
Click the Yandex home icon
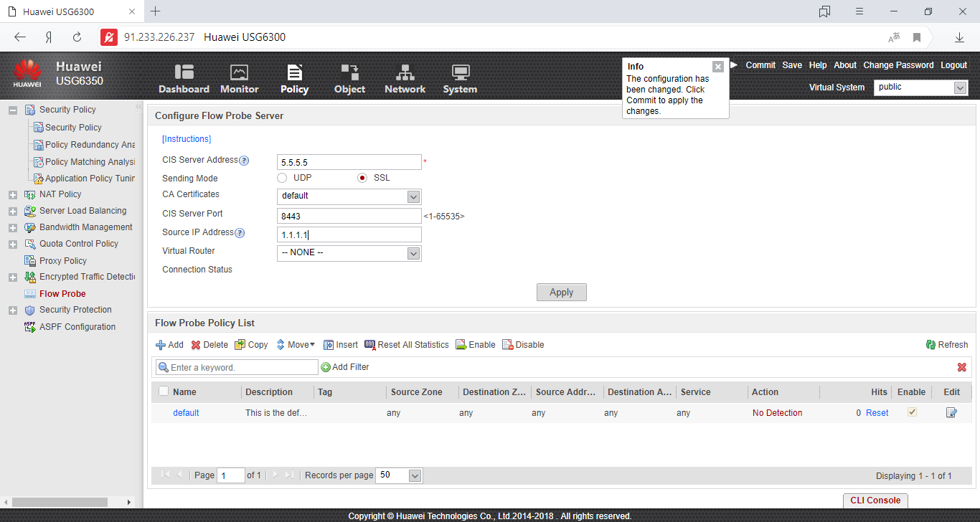click(x=49, y=37)
